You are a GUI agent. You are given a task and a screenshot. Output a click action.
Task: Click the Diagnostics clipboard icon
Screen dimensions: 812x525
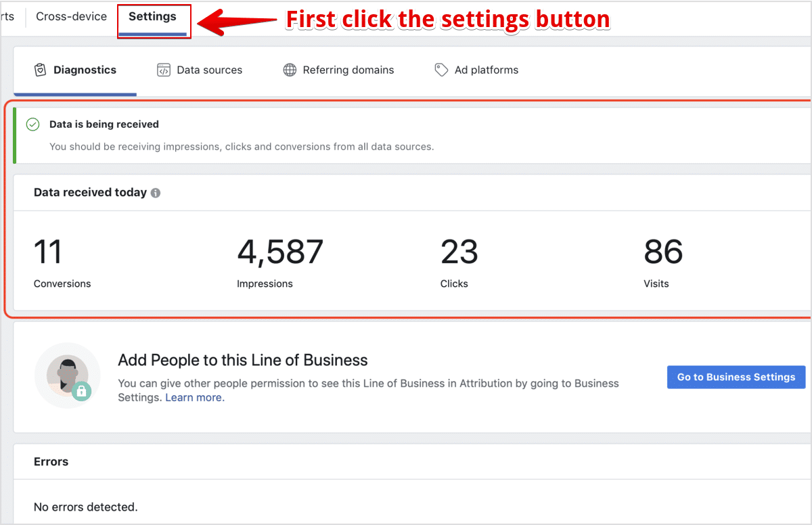[40, 70]
